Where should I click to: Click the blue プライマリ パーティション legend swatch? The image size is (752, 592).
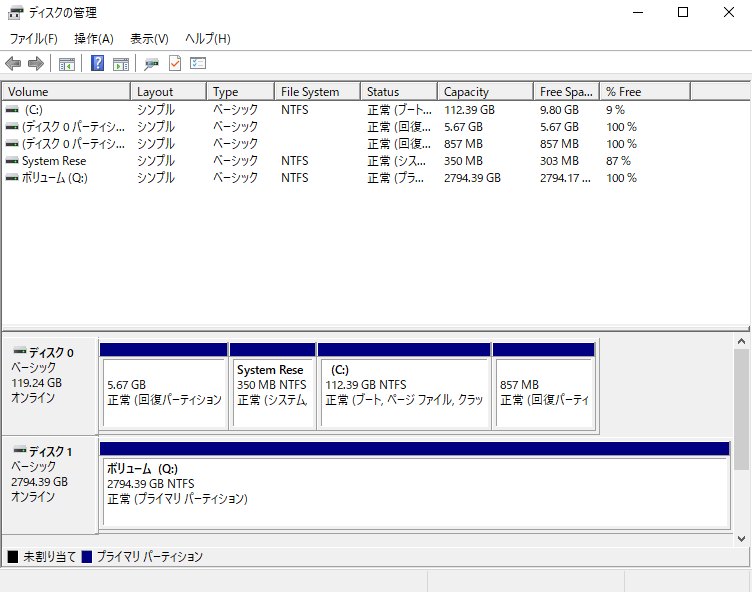pyautogui.click(x=87, y=557)
